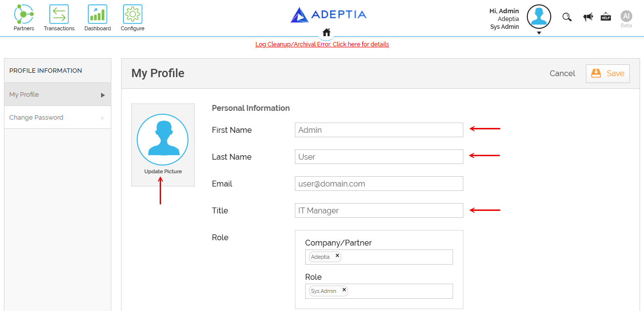Go to the Home icon
This screenshot has width=644, height=311.
click(327, 32)
